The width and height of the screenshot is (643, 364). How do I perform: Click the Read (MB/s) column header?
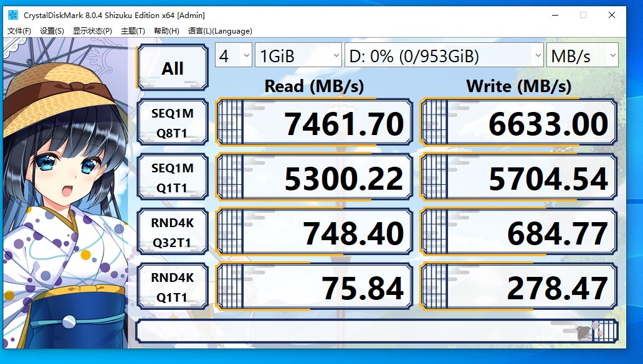point(314,86)
